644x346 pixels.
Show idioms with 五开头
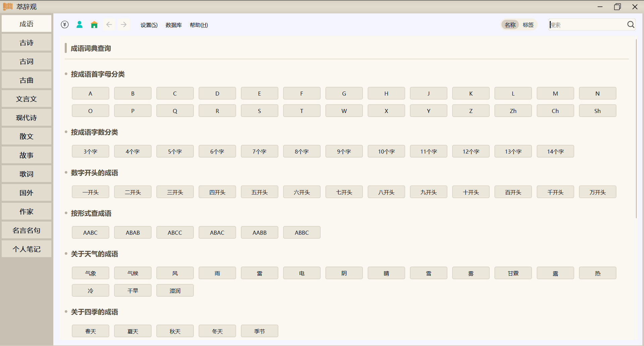click(260, 192)
